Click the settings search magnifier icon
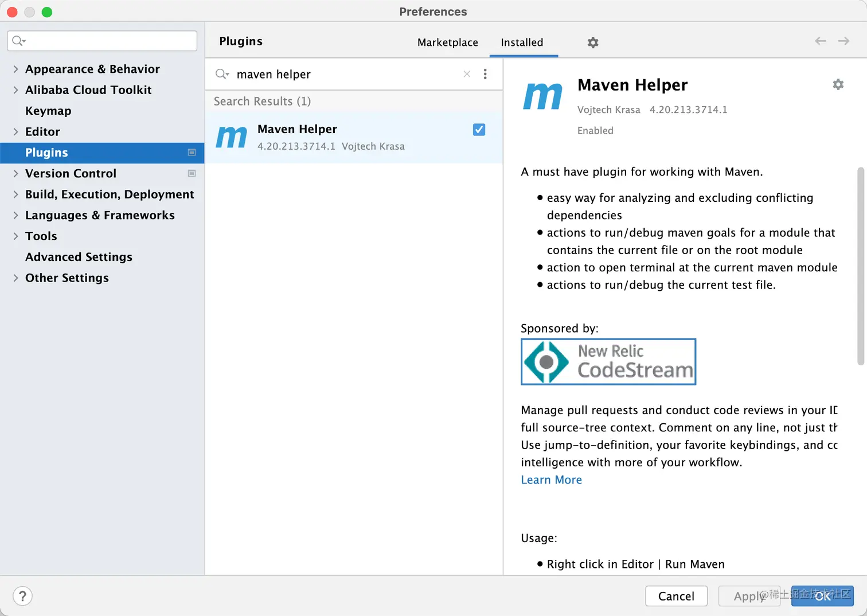 (19, 41)
